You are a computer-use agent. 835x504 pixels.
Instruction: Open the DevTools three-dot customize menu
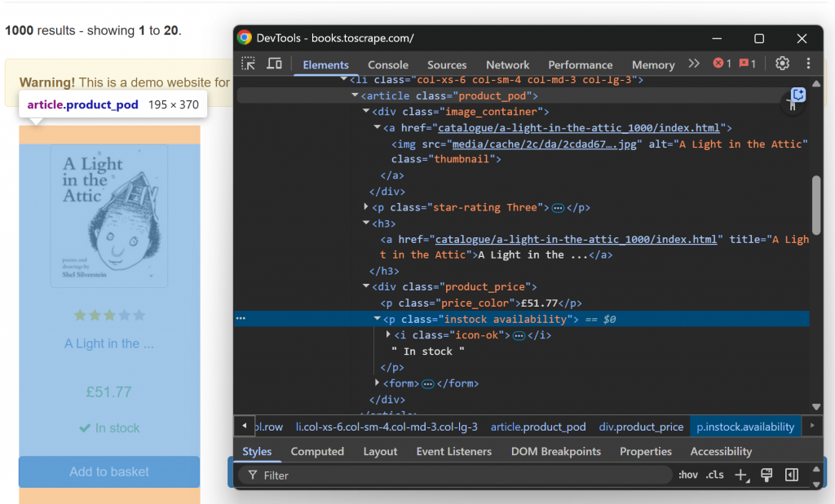pos(808,64)
